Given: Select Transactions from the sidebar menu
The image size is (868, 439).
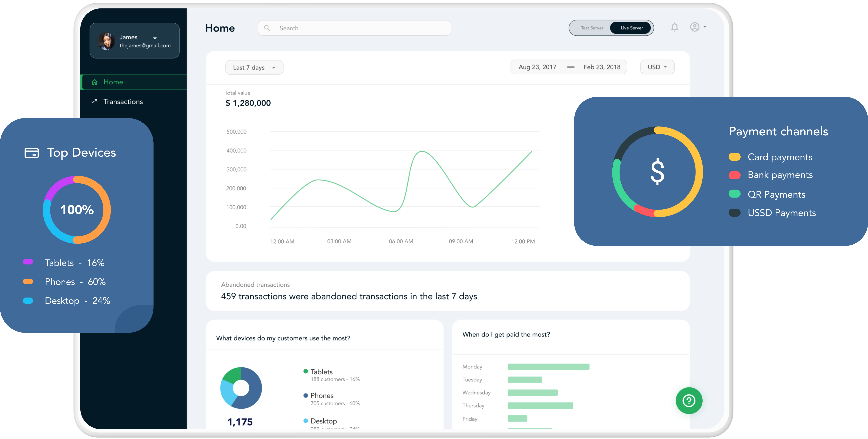Looking at the screenshot, I should (123, 101).
